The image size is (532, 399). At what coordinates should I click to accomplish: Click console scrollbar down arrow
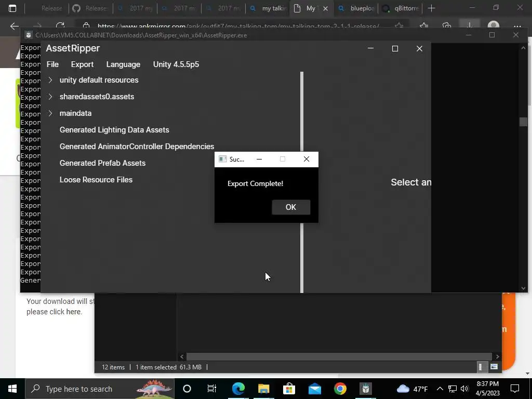523,288
